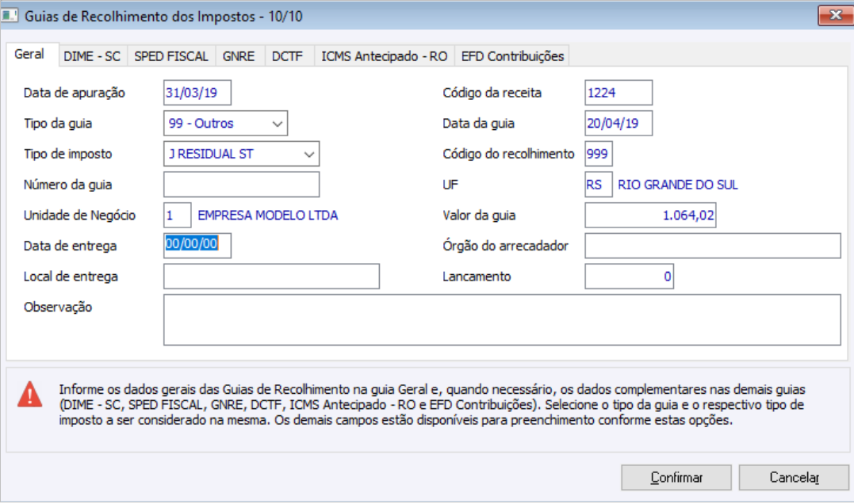Click the Código da receita field
This screenshot has height=504, width=854.
(618, 93)
